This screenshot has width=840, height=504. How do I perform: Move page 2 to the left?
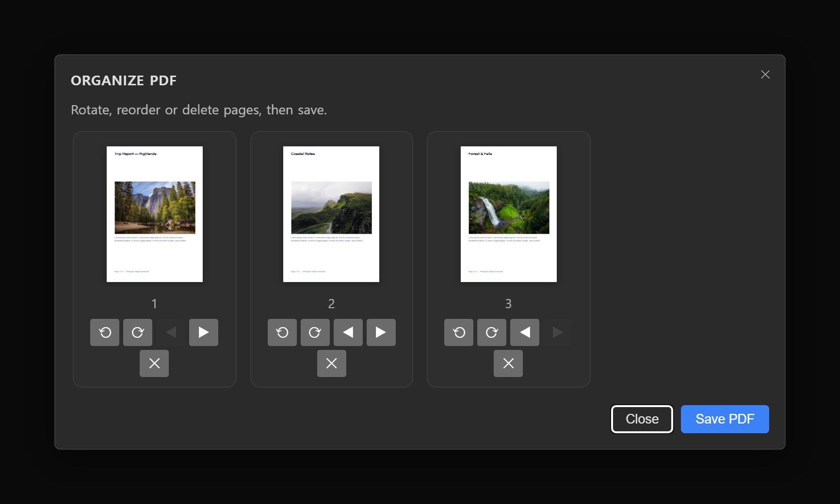click(x=348, y=332)
